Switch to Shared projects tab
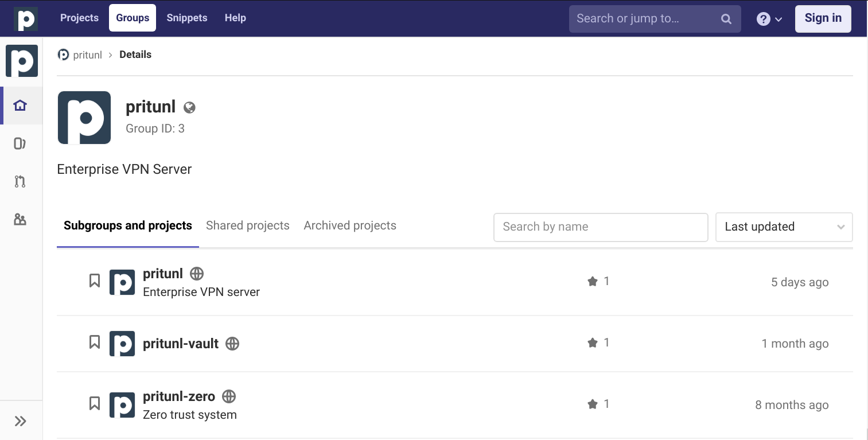 tap(248, 226)
